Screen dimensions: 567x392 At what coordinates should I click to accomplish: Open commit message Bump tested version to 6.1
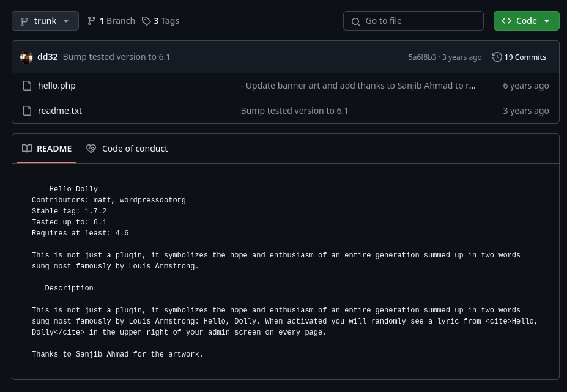coord(117,57)
